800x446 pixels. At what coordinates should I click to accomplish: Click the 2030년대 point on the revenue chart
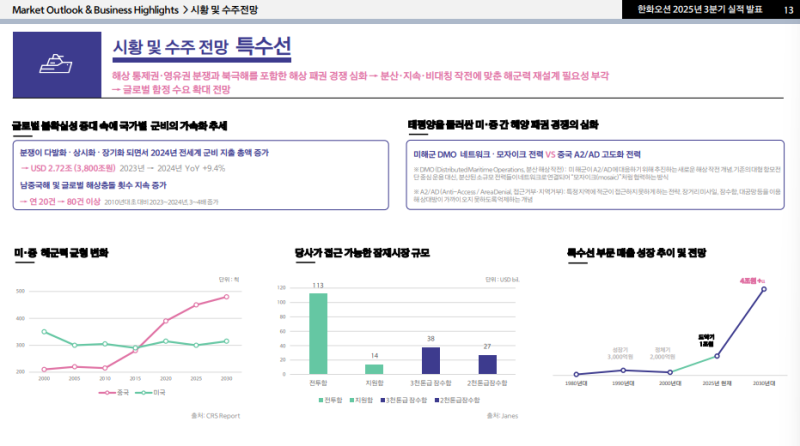pyautogui.click(x=764, y=289)
